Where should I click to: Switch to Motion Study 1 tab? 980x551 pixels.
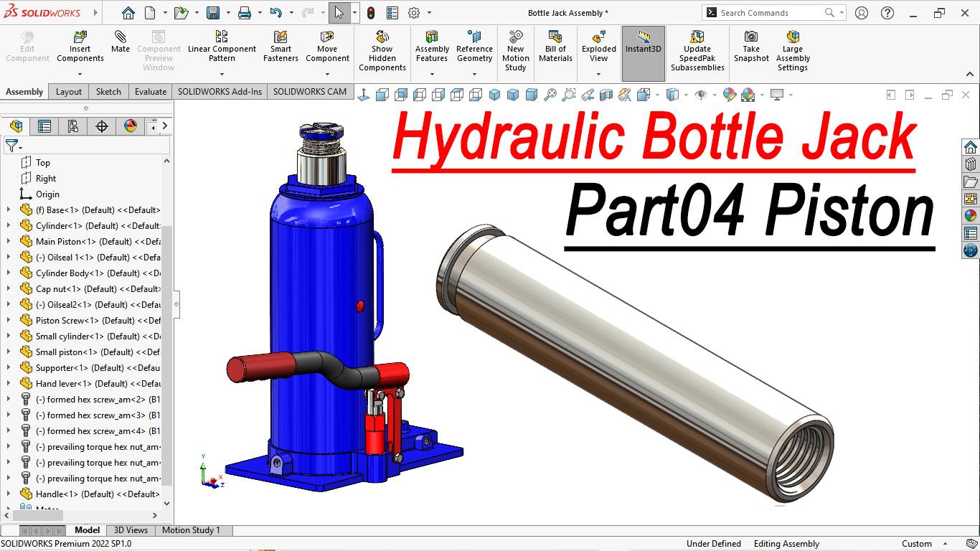click(x=191, y=530)
